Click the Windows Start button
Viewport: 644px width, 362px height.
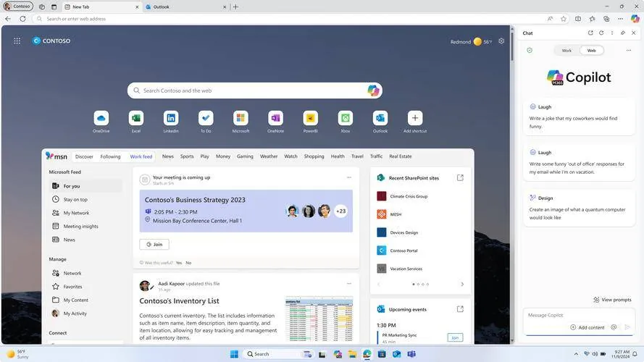pyautogui.click(x=234, y=354)
